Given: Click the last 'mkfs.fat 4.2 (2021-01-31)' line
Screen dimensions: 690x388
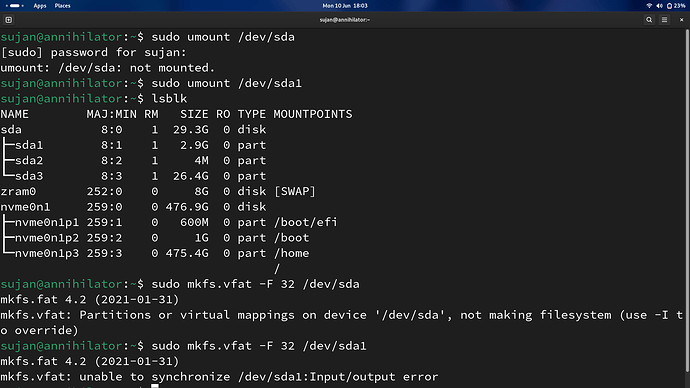Looking at the screenshot, I should (x=90, y=361).
